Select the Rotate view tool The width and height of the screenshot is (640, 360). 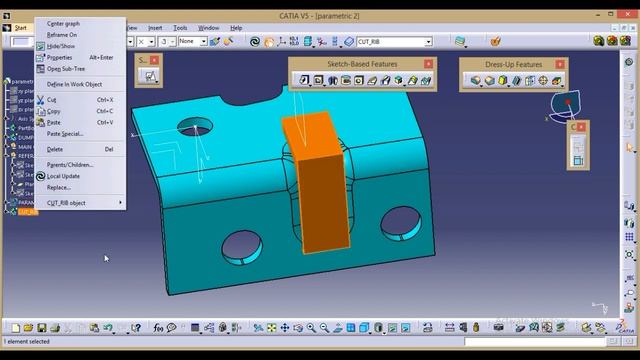coord(298,328)
